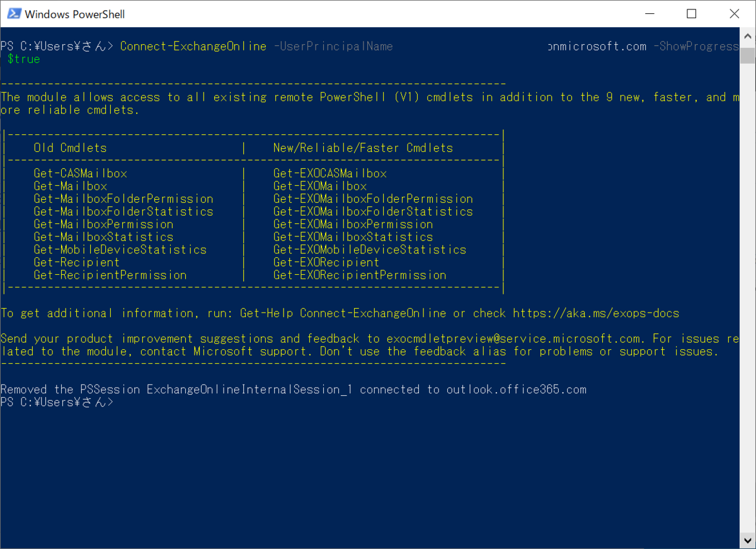The width and height of the screenshot is (756, 549).
Task: Click Get-EXOMobileDeviceStatistics cmdlet
Action: [x=370, y=250]
